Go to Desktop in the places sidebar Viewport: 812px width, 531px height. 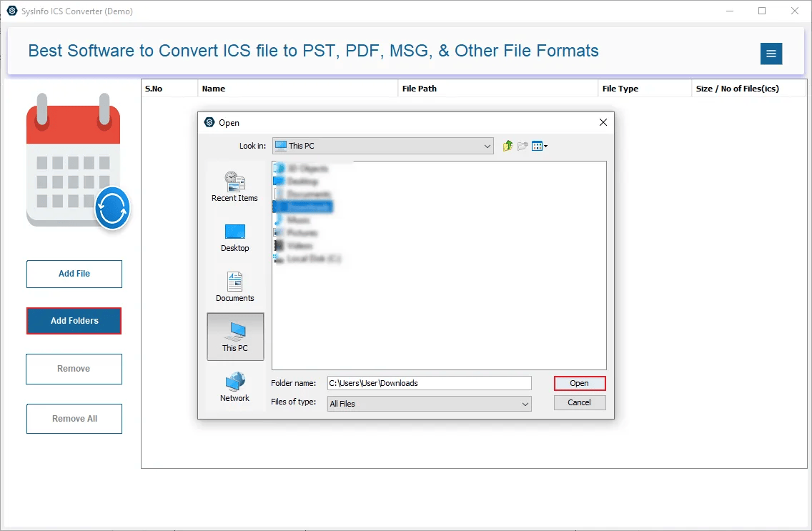point(234,237)
